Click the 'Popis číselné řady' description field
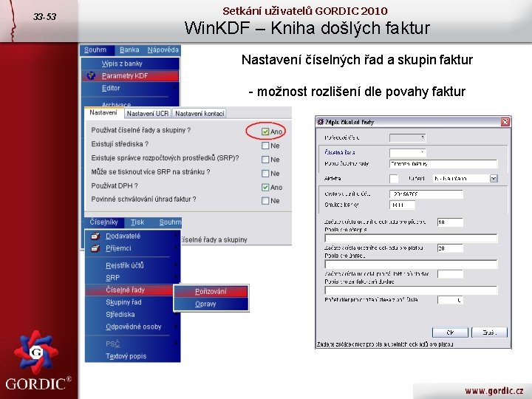 443,164
